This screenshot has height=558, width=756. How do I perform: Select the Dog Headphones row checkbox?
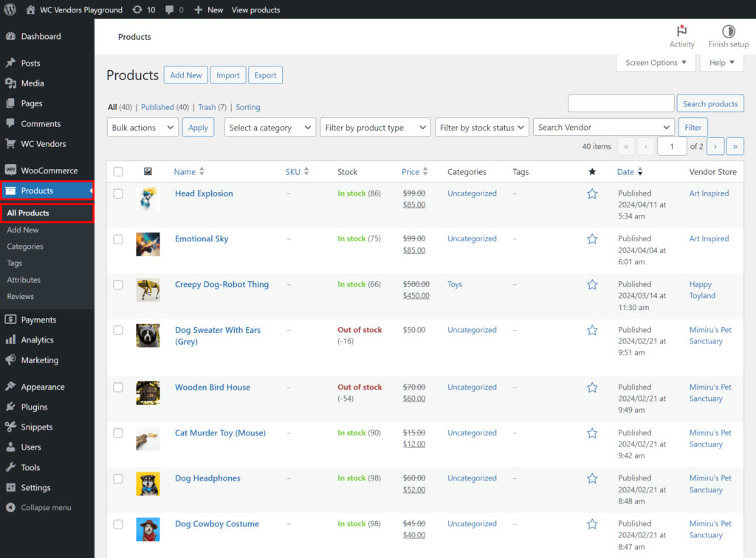(x=118, y=478)
